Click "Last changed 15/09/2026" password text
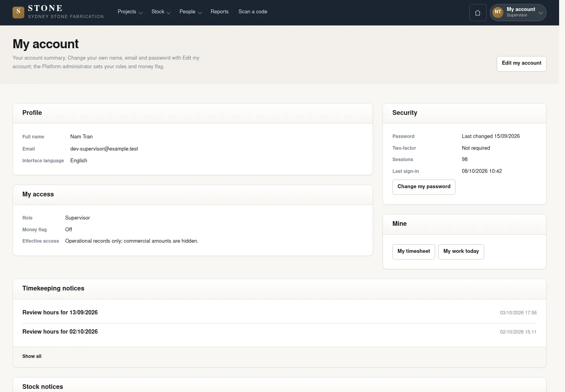 pos(491,136)
